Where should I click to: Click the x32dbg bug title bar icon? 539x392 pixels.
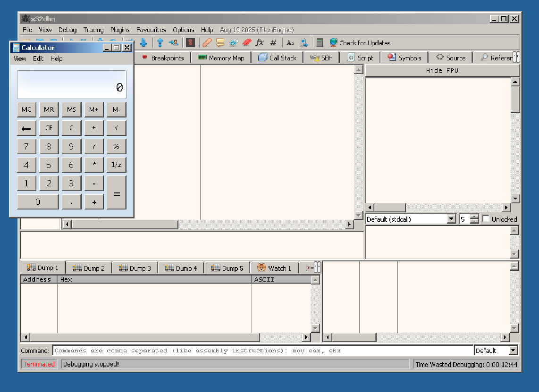(25, 18)
